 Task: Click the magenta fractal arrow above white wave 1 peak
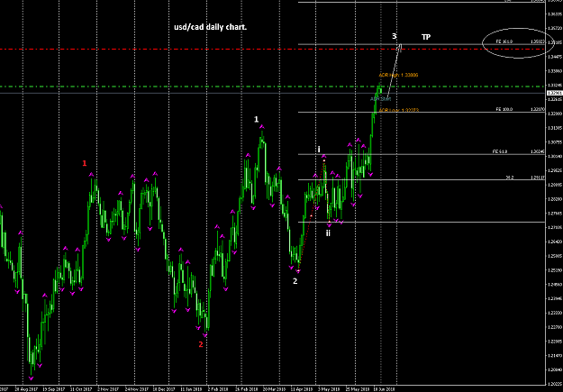pos(262,126)
